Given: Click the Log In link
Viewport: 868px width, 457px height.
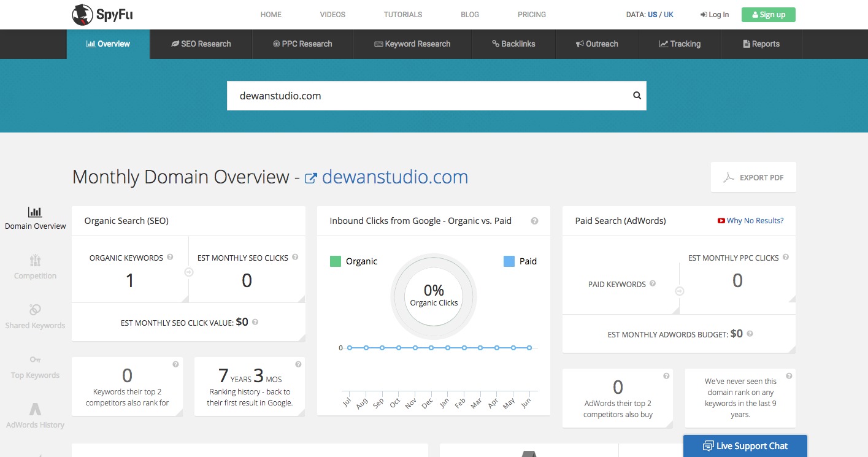Looking at the screenshot, I should click(x=715, y=15).
